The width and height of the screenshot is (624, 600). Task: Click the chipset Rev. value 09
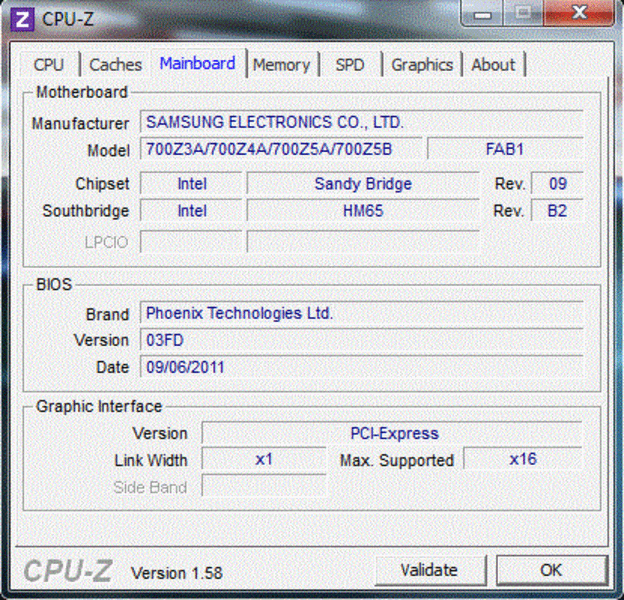[557, 184]
